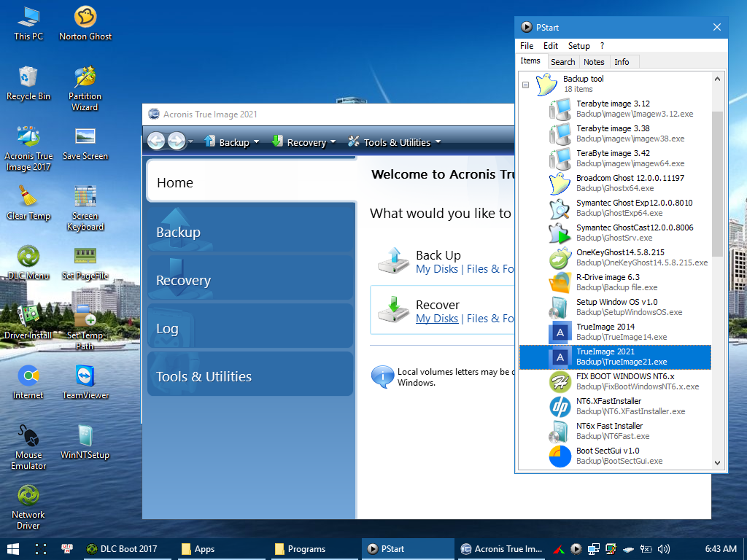The image size is (747, 560).
Task: Click the Terabyte image 3.12 icon
Action: click(x=560, y=109)
